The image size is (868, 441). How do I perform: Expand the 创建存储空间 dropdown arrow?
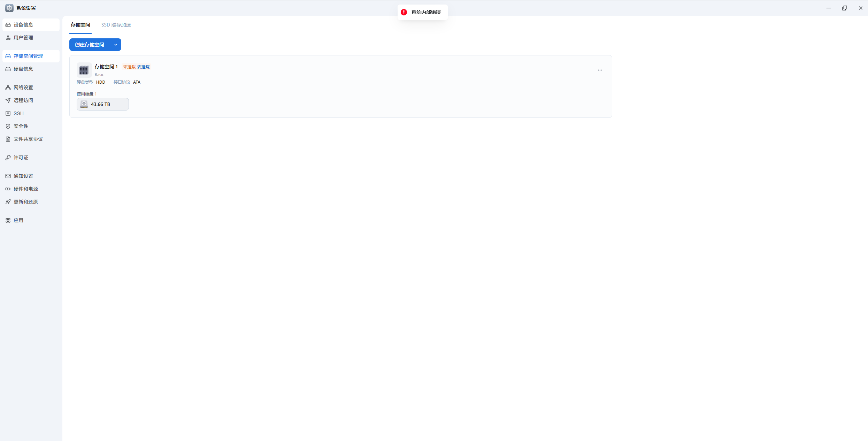click(x=116, y=45)
